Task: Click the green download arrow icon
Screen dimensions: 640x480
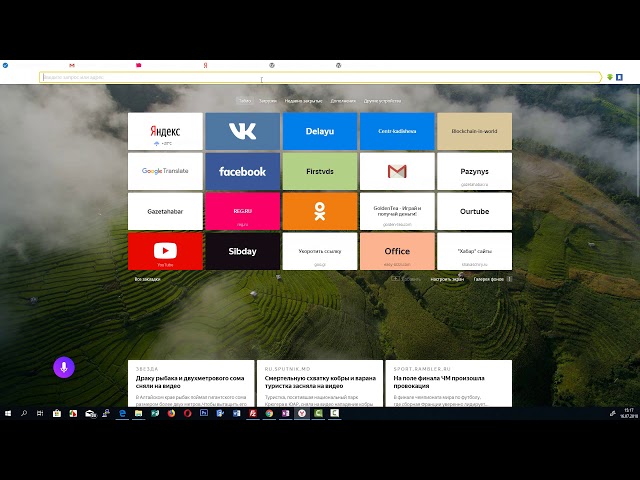Action: point(610,77)
